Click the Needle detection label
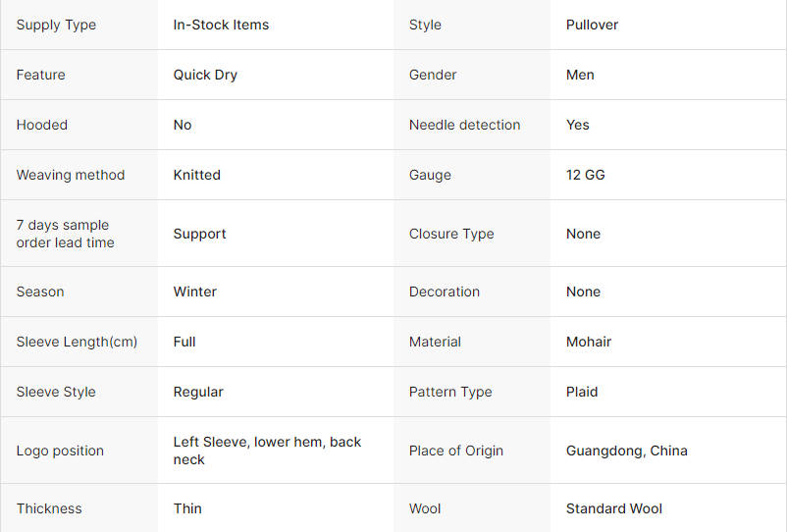The image size is (787, 532). point(464,125)
